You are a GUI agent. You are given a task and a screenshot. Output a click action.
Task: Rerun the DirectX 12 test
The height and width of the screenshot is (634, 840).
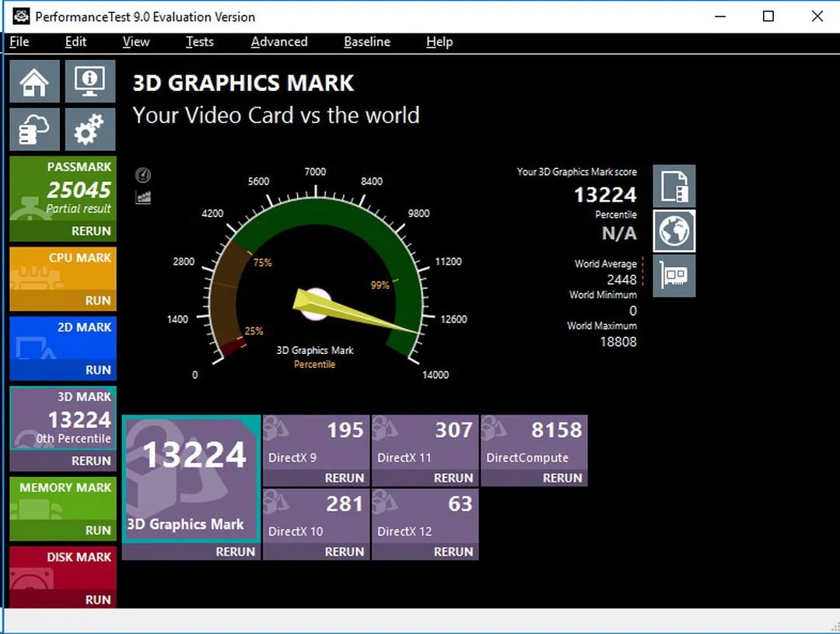[x=453, y=552]
